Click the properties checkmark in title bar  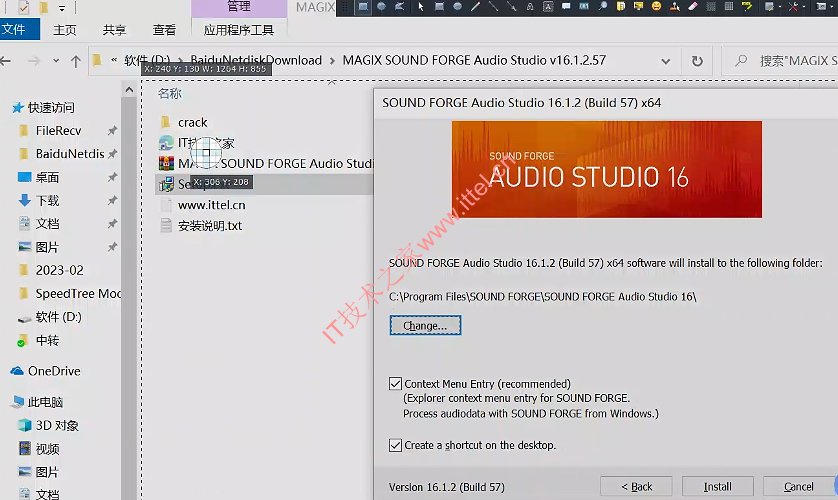click(x=24, y=7)
